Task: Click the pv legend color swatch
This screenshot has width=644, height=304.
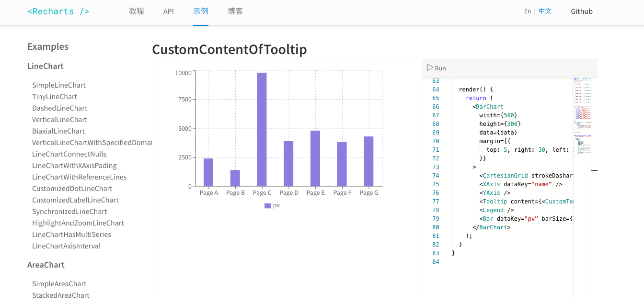Action: pyautogui.click(x=268, y=205)
